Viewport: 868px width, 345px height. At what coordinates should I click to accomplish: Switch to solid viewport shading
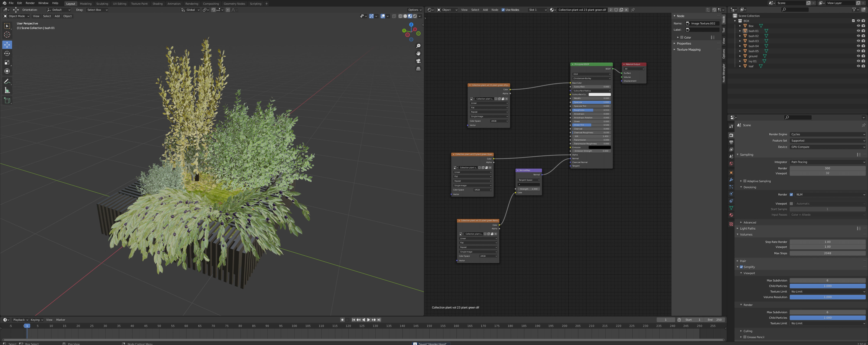point(405,16)
